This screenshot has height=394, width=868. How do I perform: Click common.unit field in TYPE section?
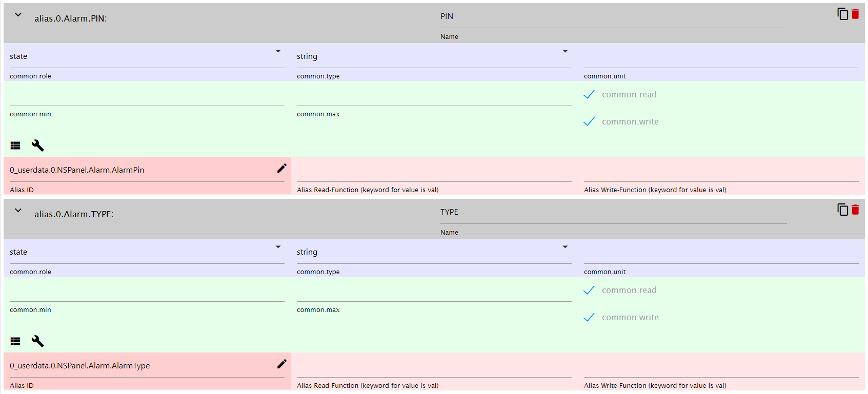[721, 252]
